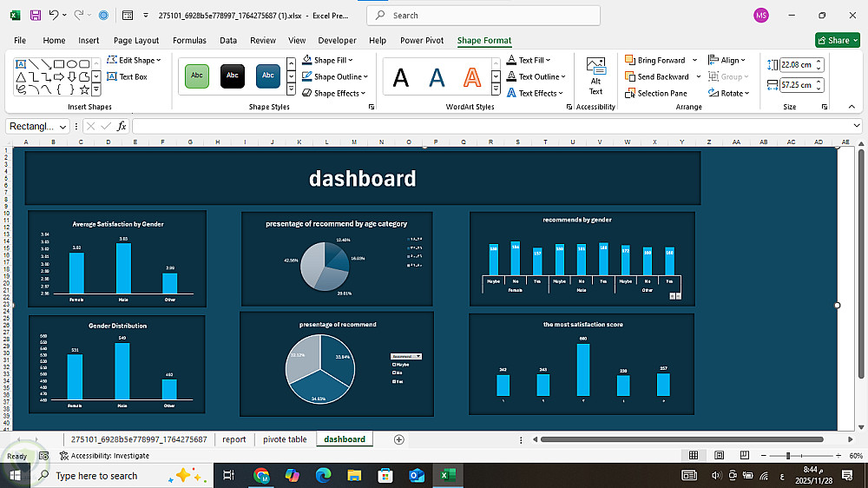Viewport: 868px width, 488px height.
Task: Switch to the Insert ribbon tab
Action: click(x=89, y=41)
